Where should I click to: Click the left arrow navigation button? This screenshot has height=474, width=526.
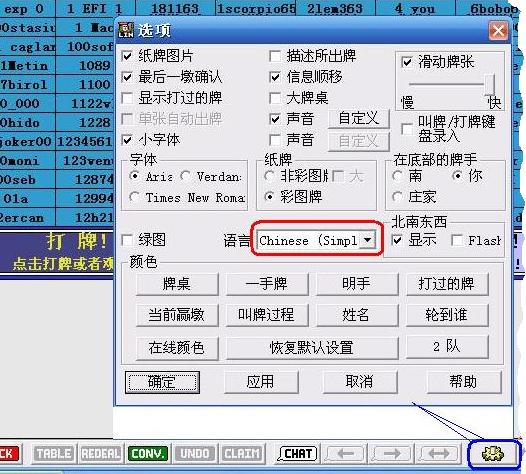(x=346, y=454)
